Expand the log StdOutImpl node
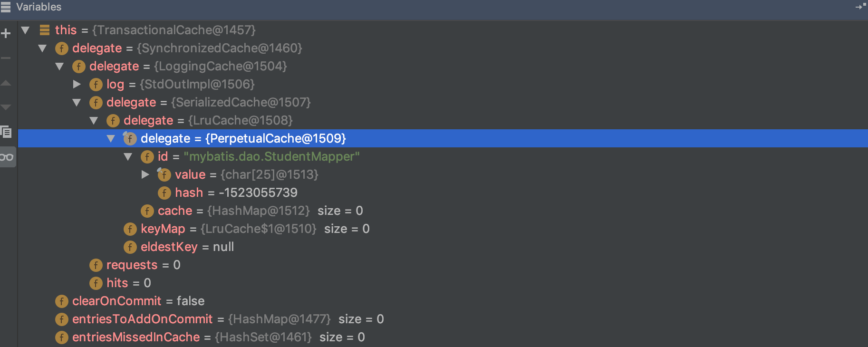This screenshot has height=347, width=868. (77, 85)
